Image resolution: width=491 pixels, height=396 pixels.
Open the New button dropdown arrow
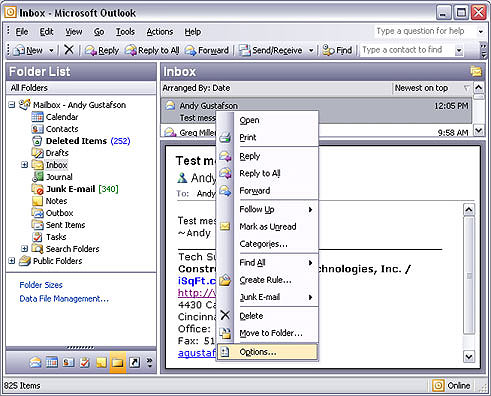tap(51, 51)
